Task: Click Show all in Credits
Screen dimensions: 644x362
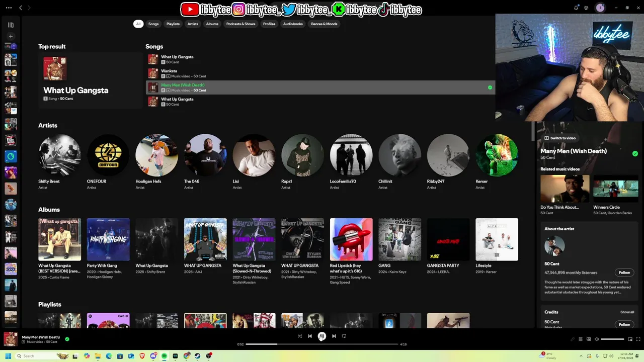Action: pos(627,312)
